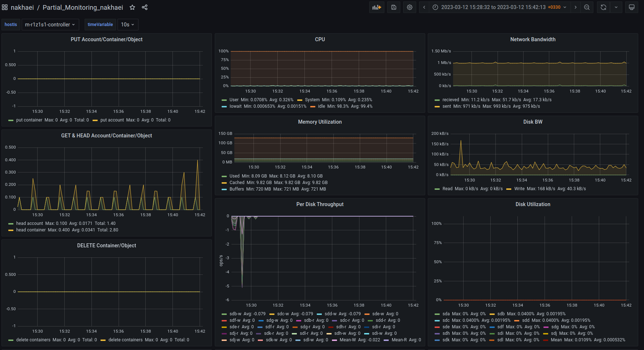644x350 pixels.
Task: Expand the refresh interval dropdown arrow
Action: click(616, 7)
